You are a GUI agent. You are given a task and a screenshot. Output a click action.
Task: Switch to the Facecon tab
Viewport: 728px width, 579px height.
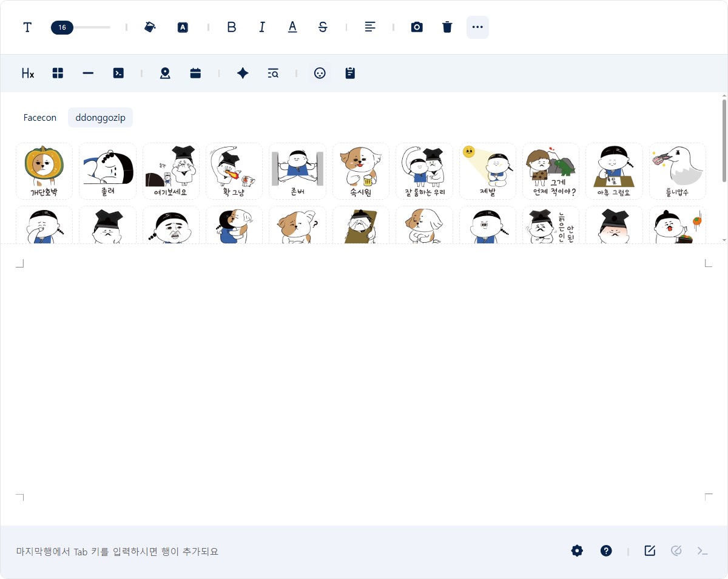[x=40, y=118]
